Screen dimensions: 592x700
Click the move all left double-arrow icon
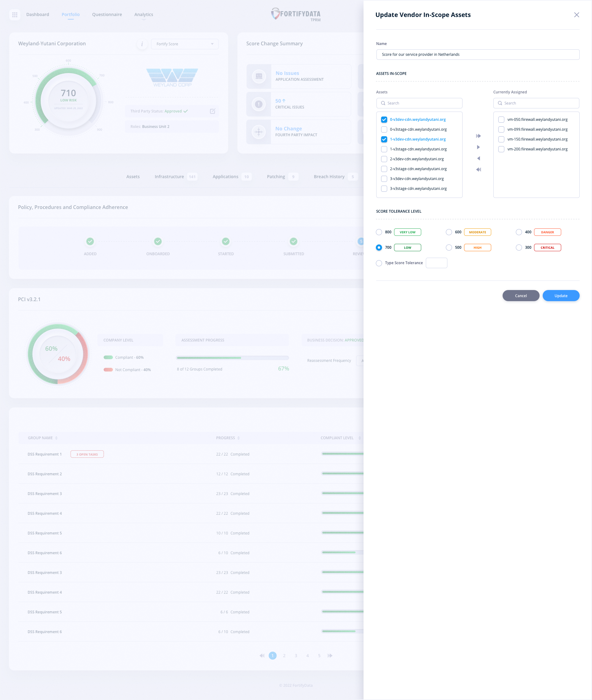pyautogui.click(x=478, y=170)
